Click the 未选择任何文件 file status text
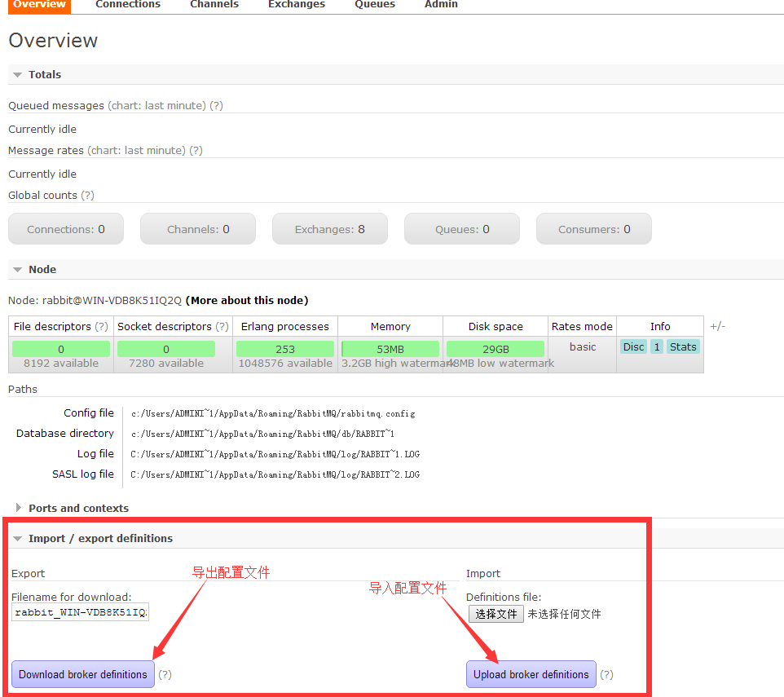 [564, 614]
